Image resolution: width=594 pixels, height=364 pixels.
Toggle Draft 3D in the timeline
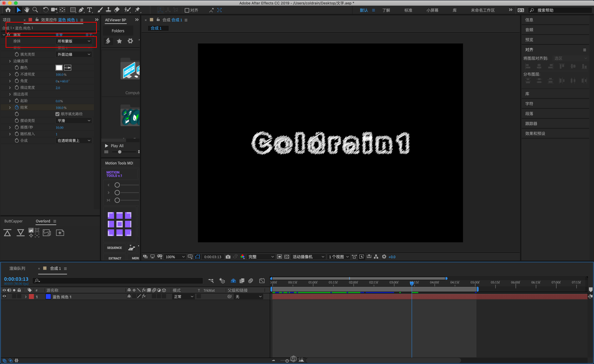(222, 281)
